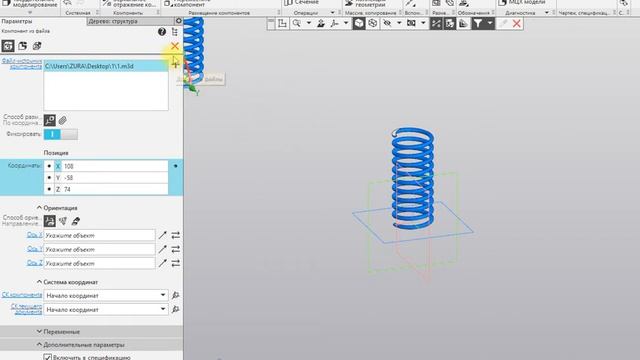
Task: Click the 'СК компонента' link
Action: tap(22, 295)
